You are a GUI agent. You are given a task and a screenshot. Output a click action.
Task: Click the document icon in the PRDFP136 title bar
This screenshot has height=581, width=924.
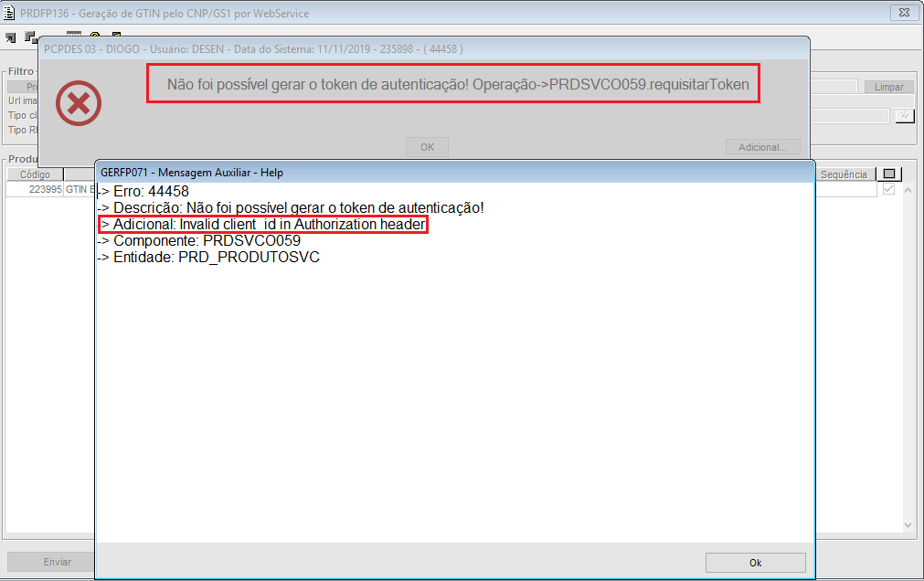[9, 13]
